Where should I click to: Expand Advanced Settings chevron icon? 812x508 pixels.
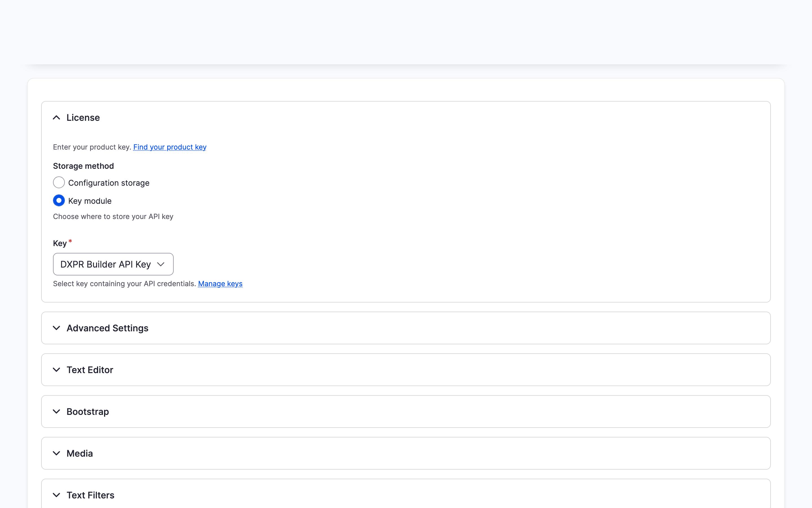coord(56,328)
